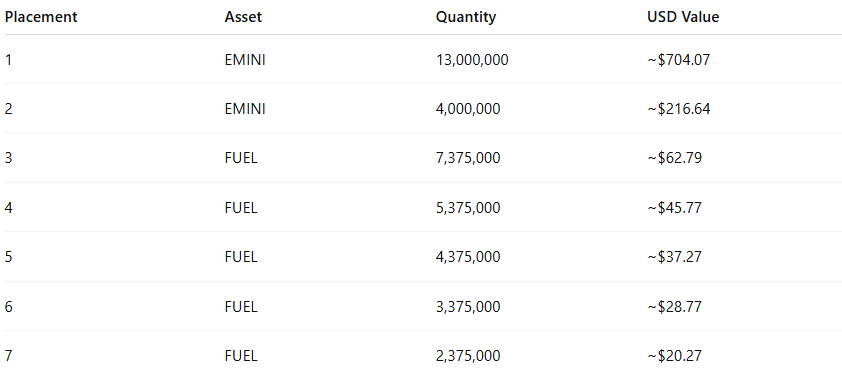Click the ~$704.07 value cell

(x=679, y=60)
